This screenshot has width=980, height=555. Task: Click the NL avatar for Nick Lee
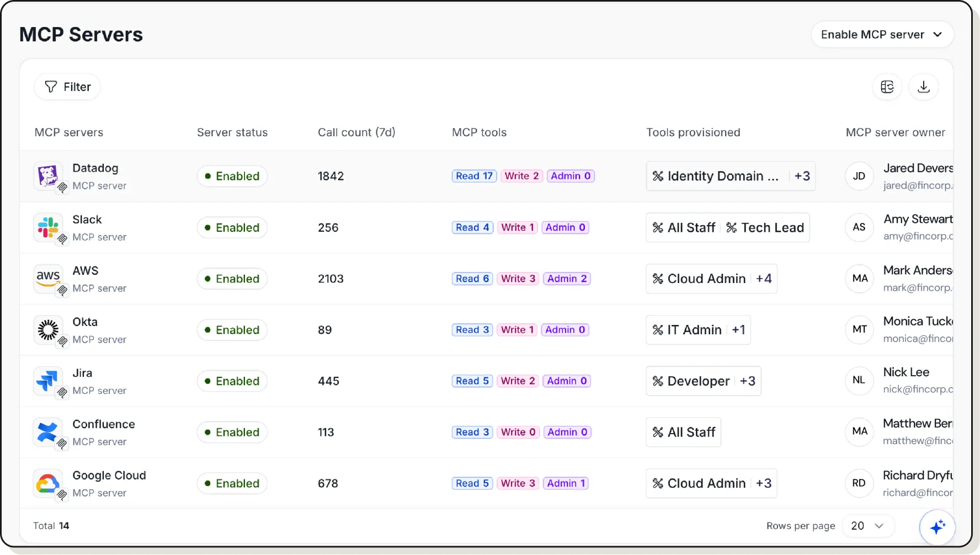859,380
